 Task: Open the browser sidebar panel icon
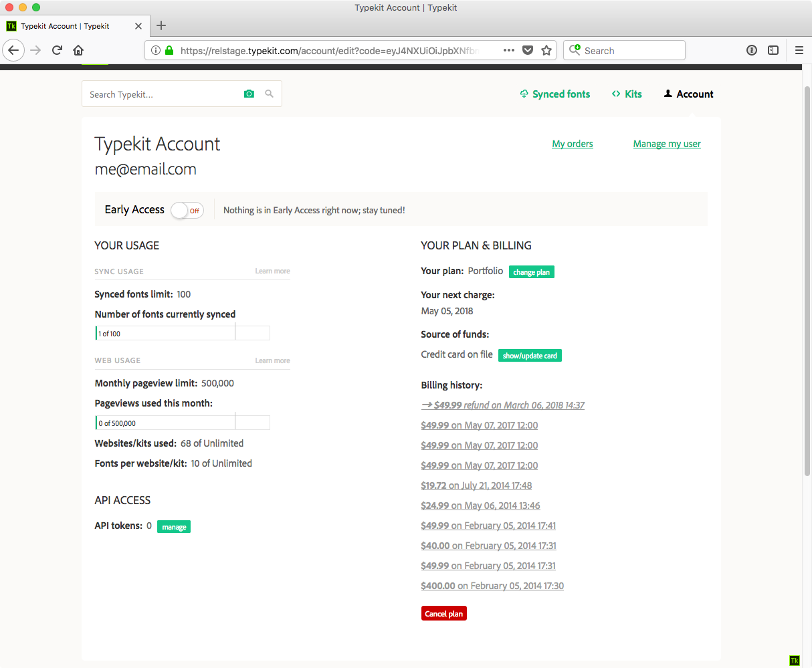point(773,50)
